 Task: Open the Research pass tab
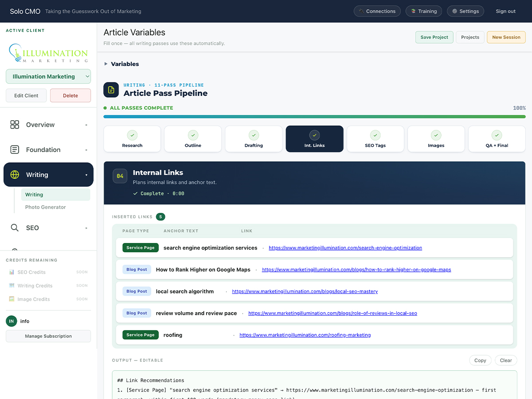point(132,139)
